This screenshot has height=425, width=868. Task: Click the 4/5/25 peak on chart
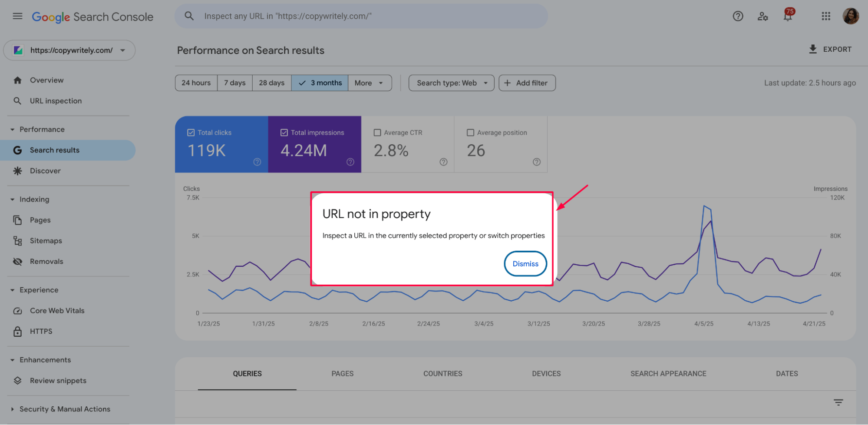(x=704, y=206)
